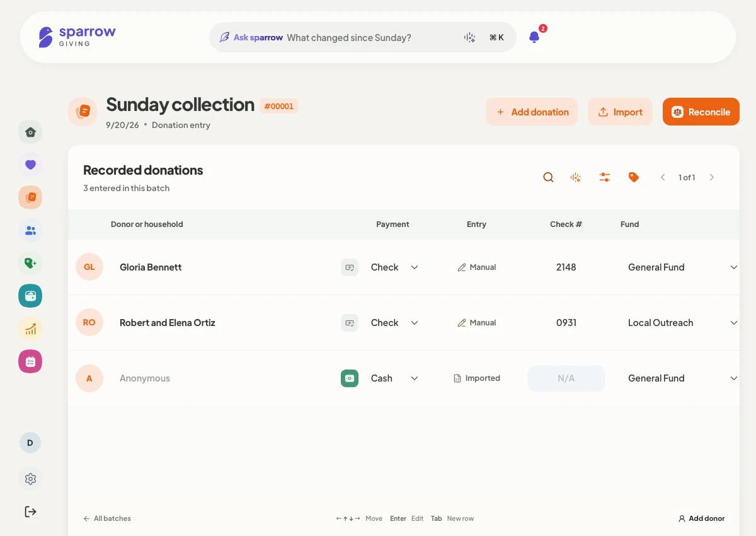Click the Add donation button
This screenshot has height=536, width=756.
[532, 112]
